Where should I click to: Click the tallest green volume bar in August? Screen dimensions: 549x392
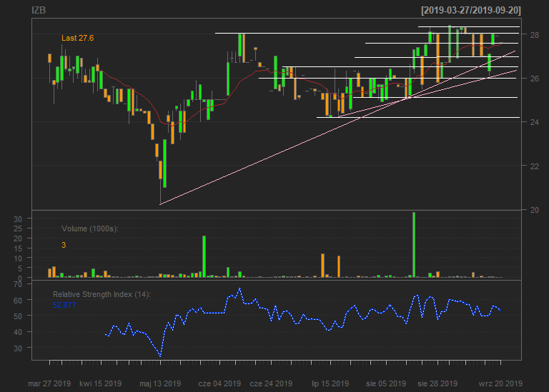pyautogui.click(x=414, y=245)
